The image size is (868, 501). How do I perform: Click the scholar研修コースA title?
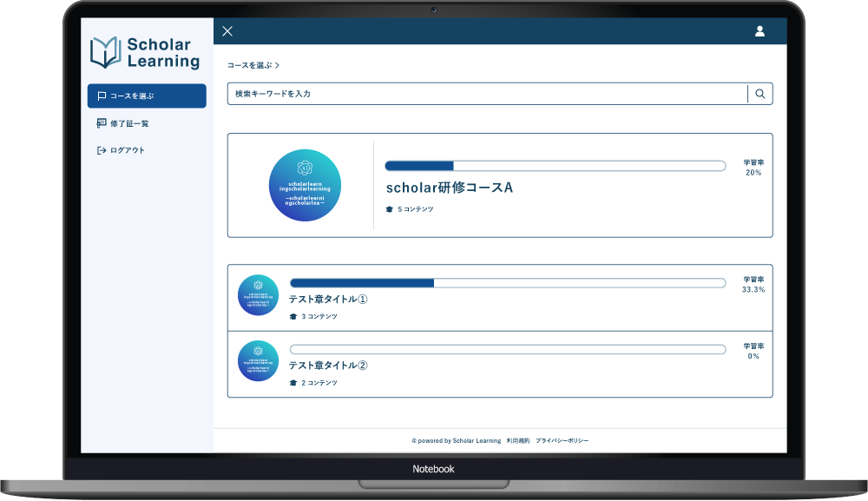click(449, 188)
